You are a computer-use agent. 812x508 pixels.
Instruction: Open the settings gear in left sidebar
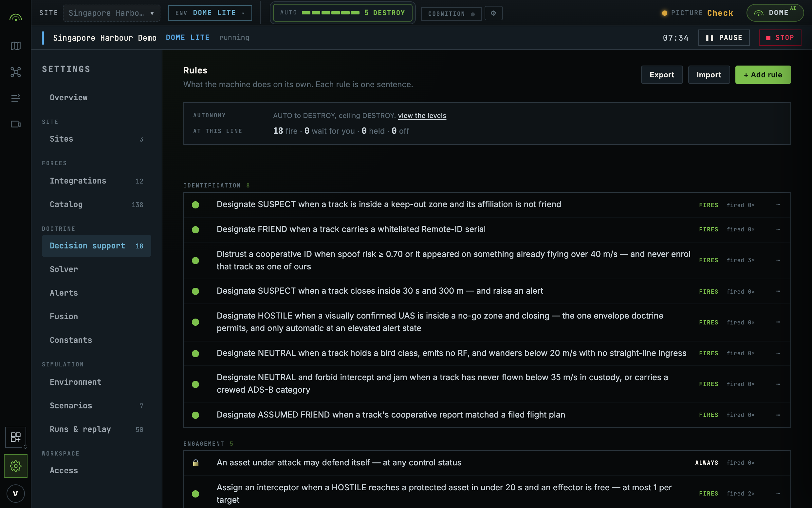15,466
